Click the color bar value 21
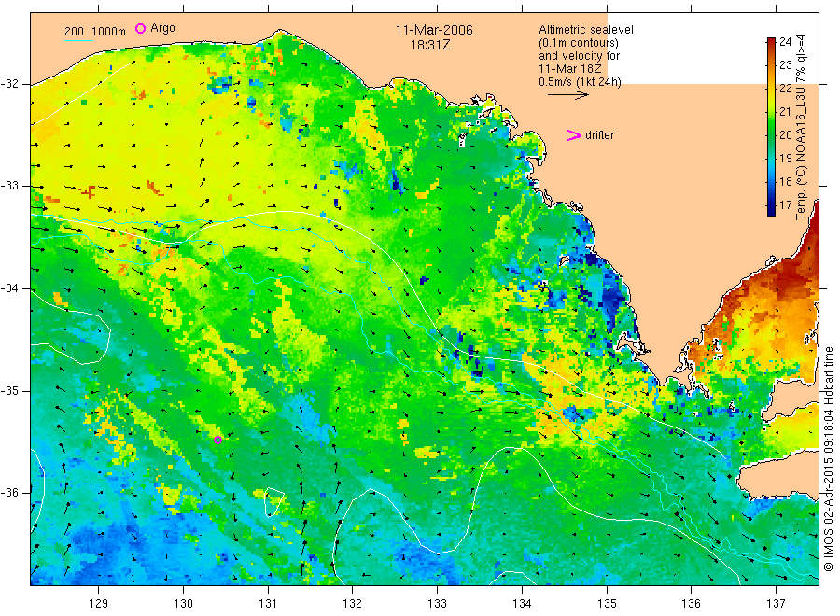The image size is (840, 616). point(785,112)
